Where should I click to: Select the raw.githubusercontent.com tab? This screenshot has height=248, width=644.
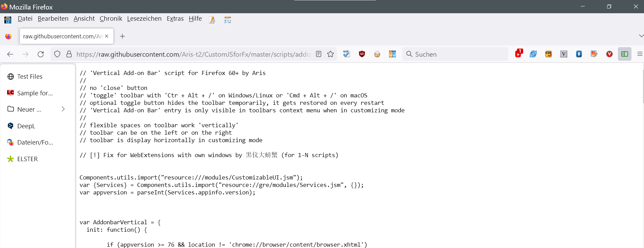(67, 36)
